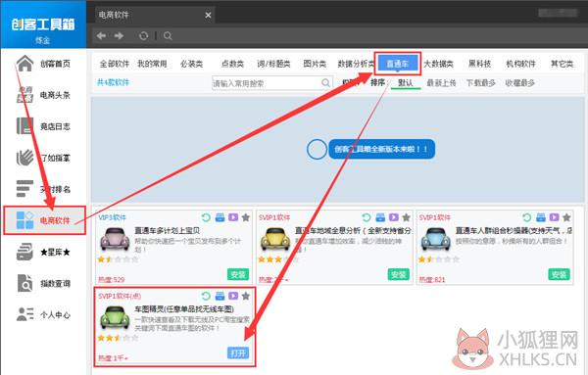Sort software by 收藏最多
Screen dimensions: 588x375
[x=519, y=83]
